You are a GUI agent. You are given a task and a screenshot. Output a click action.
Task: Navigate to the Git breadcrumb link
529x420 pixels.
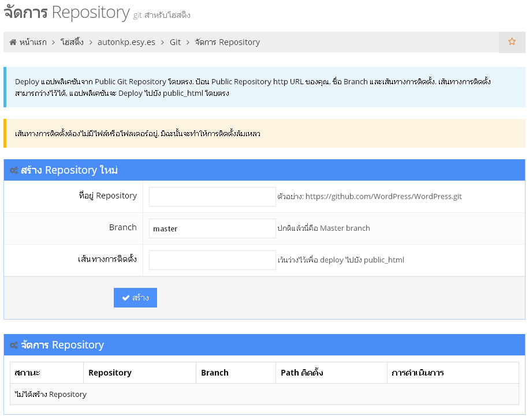tap(175, 42)
